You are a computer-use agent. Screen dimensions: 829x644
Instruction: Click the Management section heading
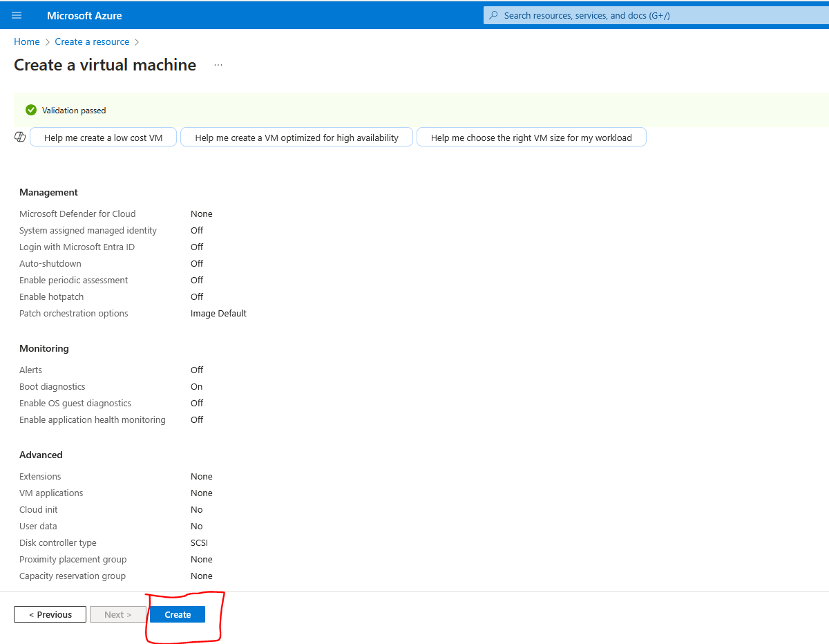(48, 192)
